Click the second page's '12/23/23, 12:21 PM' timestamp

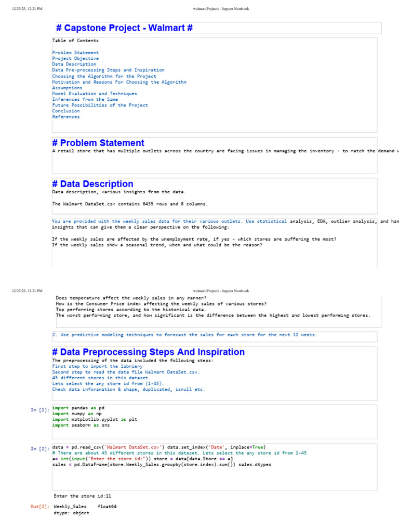27,291
